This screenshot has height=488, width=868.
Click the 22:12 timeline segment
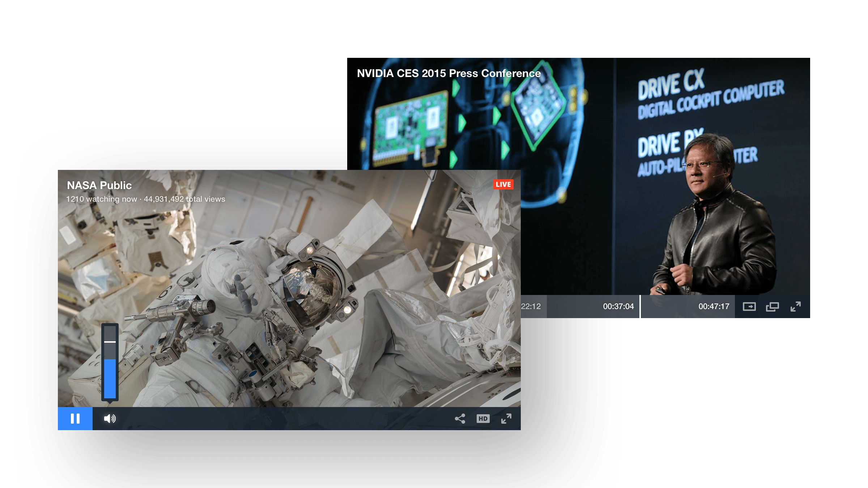click(531, 307)
